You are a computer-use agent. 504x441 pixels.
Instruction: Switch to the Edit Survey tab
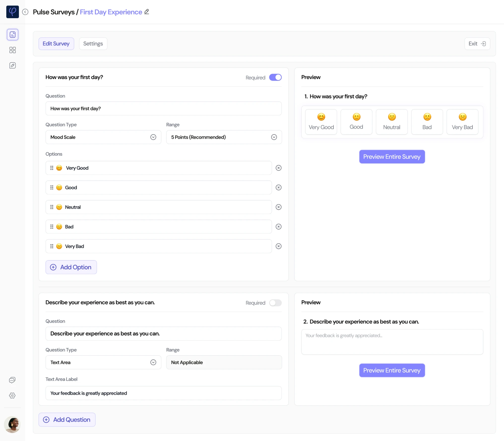coord(56,44)
